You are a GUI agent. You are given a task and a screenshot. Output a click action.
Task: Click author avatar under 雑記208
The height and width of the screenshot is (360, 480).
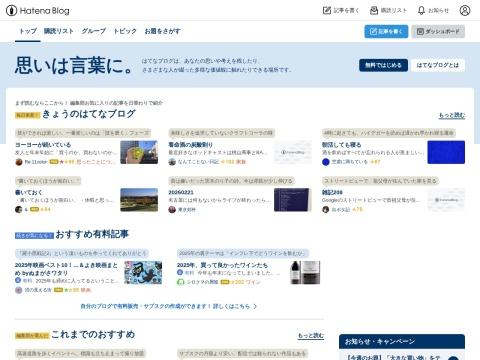(x=326, y=210)
